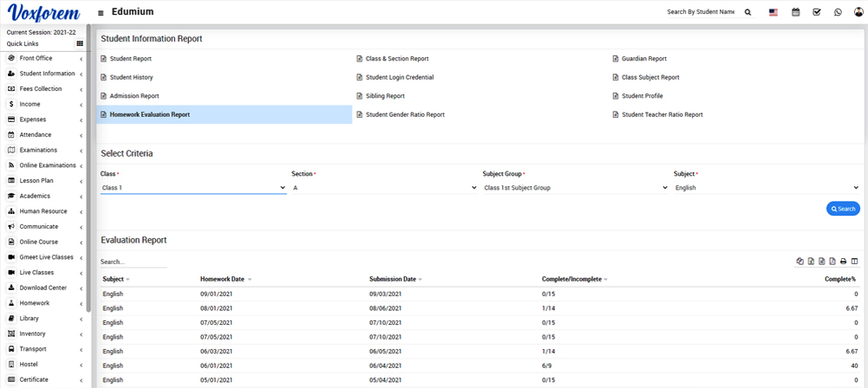Click the Search By Student Name field
The image size is (868, 388).
[x=700, y=12]
